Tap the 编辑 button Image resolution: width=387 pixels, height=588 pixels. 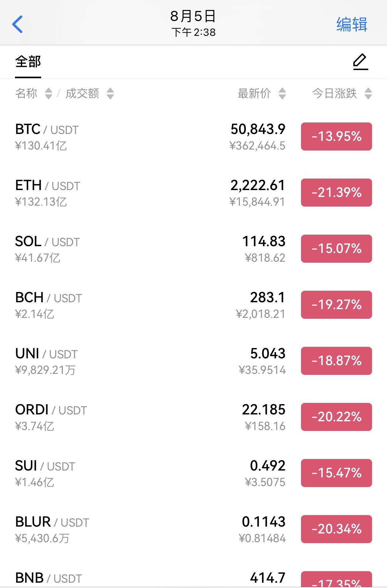coord(352,24)
